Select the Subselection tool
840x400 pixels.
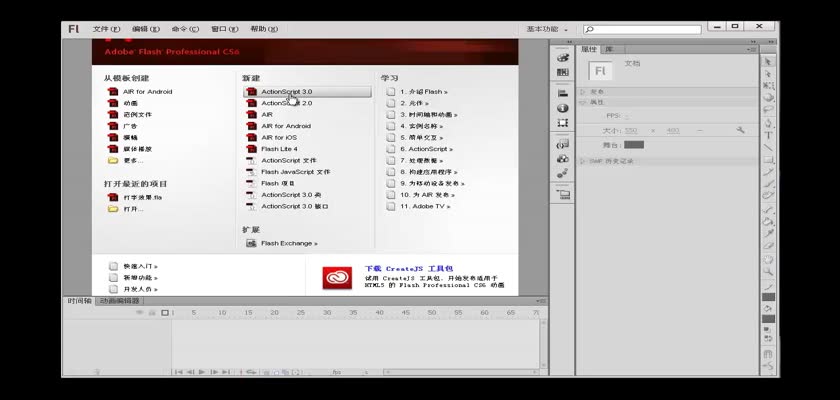[768, 74]
